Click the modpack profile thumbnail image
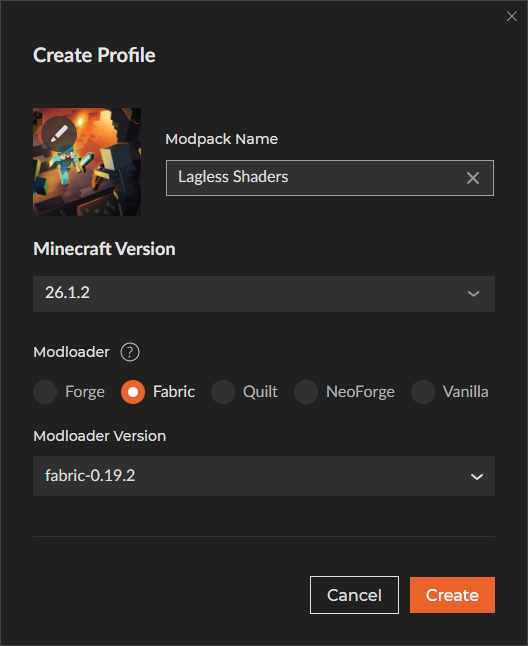Viewport: 528px width, 646px height. pyautogui.click(x=87, y=162)
